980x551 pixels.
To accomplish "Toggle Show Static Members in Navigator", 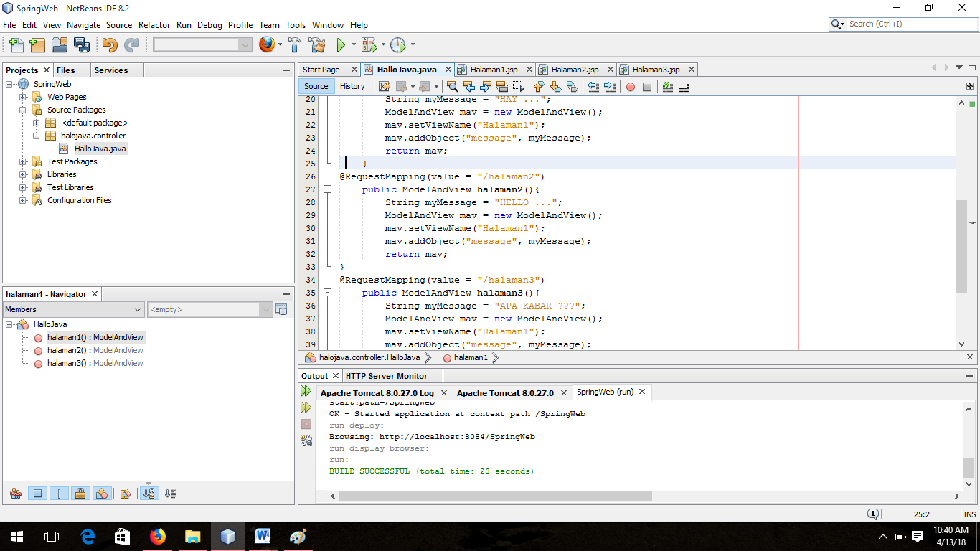I will tap(60, 494).
